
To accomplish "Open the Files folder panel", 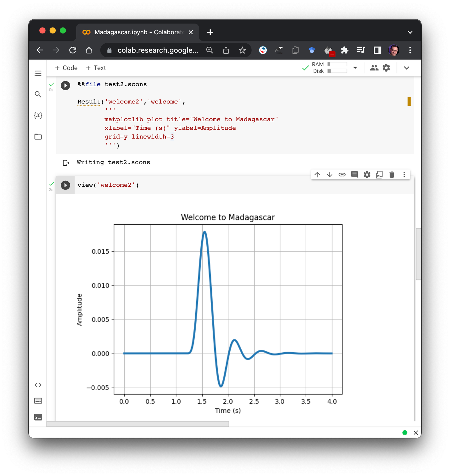I will (38, 137).
